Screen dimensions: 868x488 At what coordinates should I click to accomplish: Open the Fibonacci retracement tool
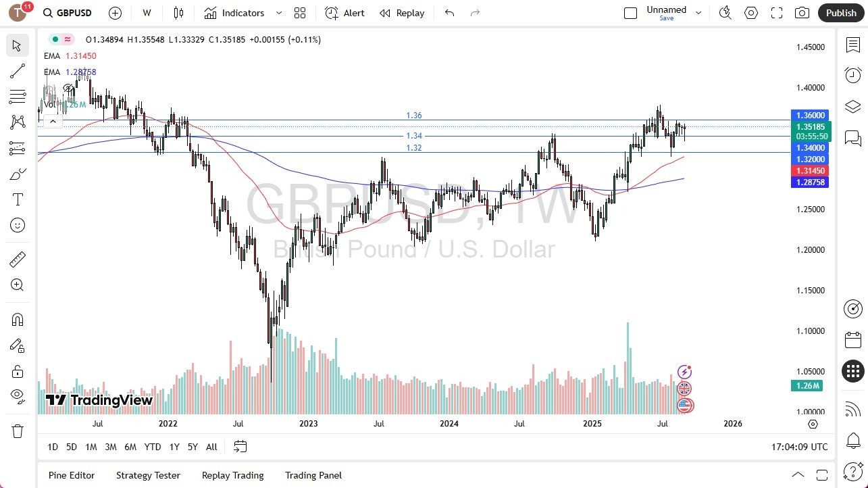tap(18, 97)
